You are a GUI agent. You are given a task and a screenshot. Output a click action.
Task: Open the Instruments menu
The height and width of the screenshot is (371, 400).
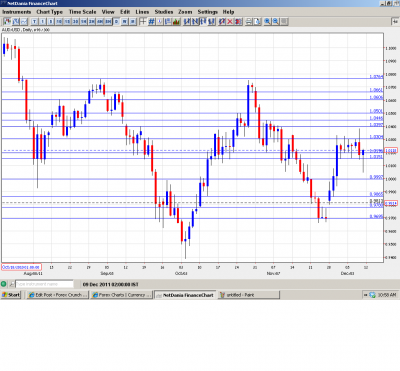(17, 12)
